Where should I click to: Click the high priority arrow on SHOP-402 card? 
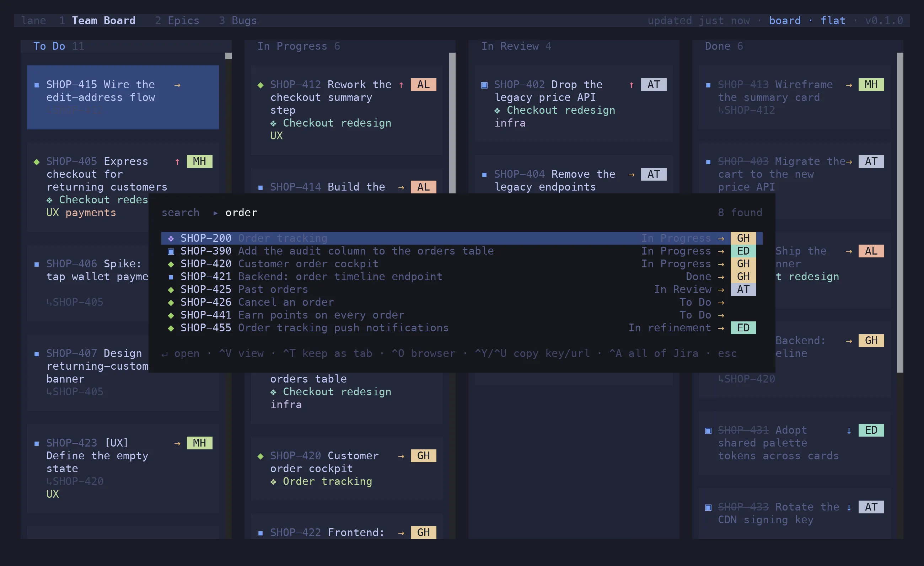(x=632, y=85)
